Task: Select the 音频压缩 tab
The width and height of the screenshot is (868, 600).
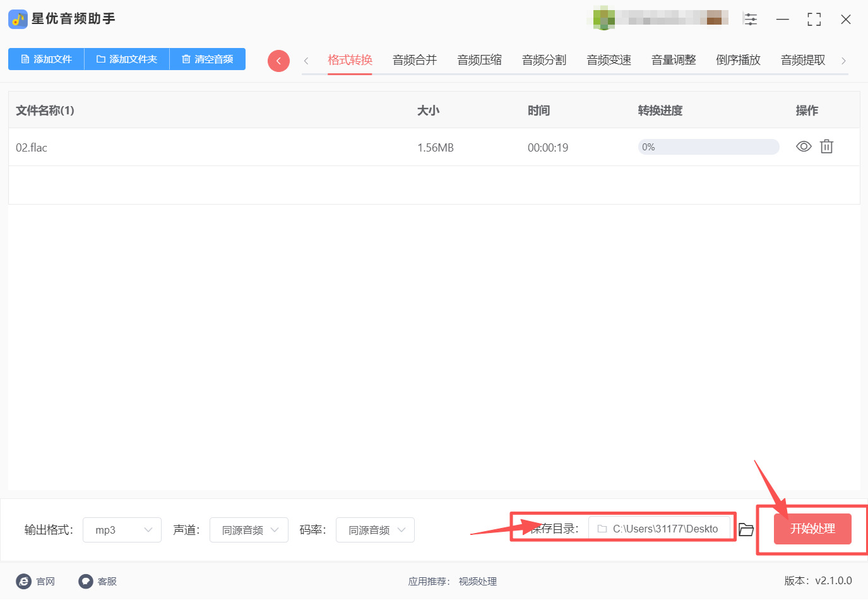Action: (479, 60)
